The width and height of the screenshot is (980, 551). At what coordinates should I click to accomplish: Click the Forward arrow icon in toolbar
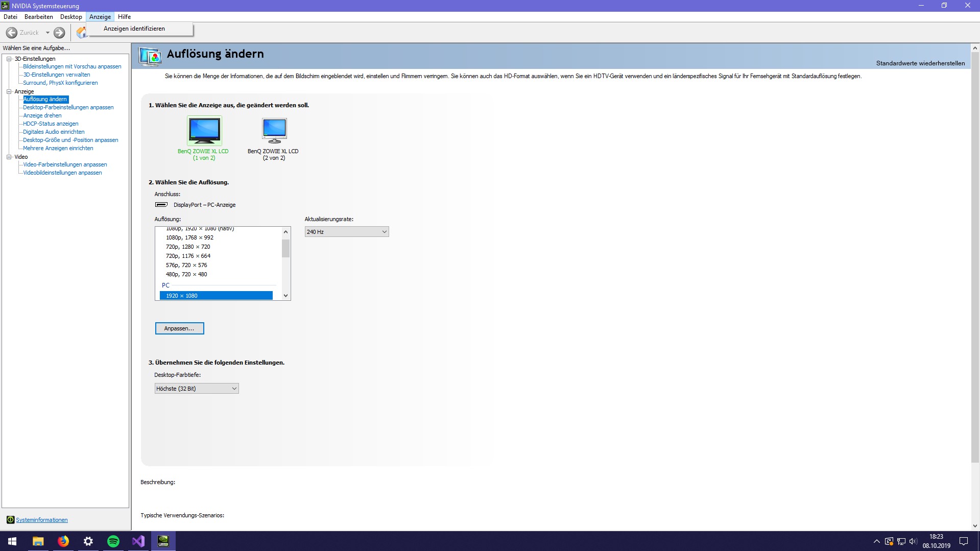point(59,33)
